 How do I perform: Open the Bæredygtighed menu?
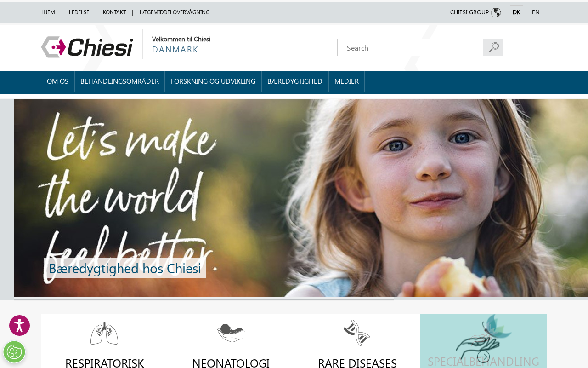tap(295, 81)
